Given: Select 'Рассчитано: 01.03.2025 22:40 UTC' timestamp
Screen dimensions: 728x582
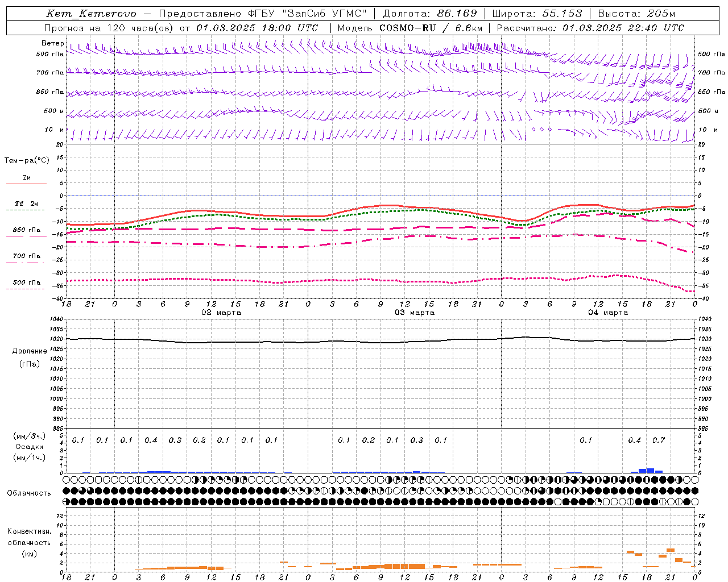Looking at the screenshot, I should click(x=590, y=28).
